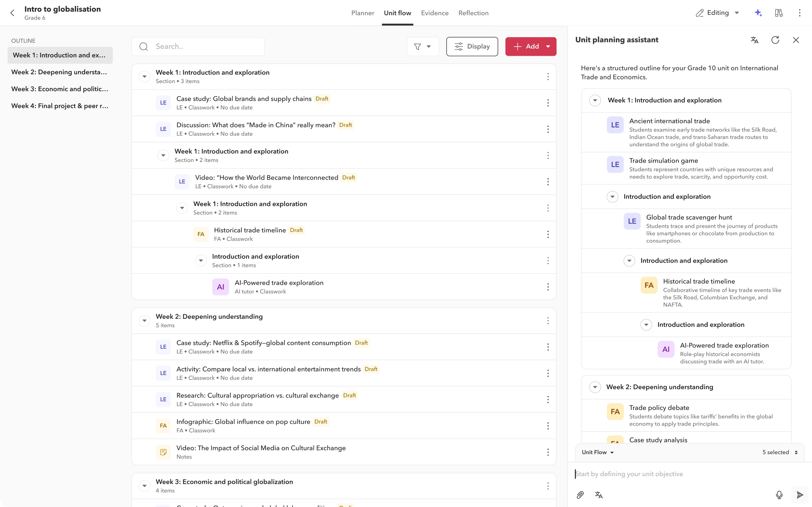Open the Unit Flow selector in the assistant panel
Viewport: 812px width, 507px height.
(x=598, y=452)
